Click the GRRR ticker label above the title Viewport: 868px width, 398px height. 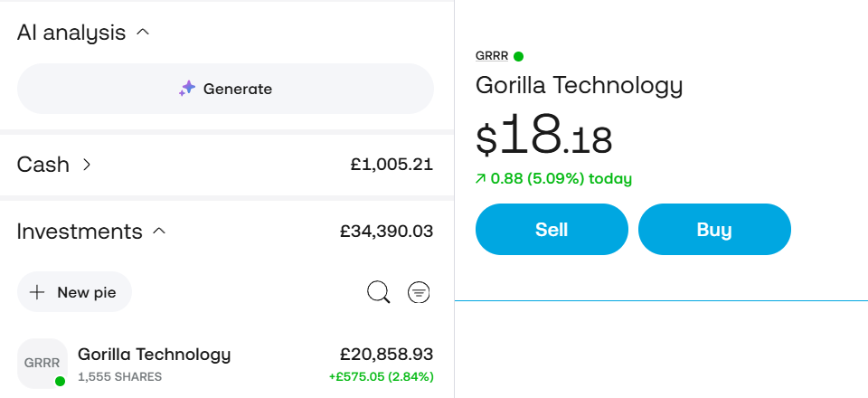[492, 56]
